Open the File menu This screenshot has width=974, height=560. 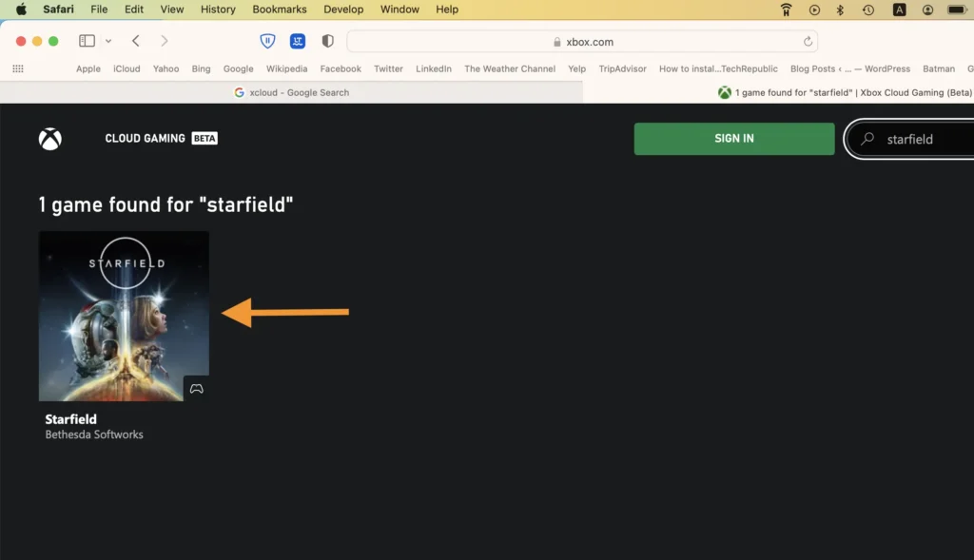[99, 10]
